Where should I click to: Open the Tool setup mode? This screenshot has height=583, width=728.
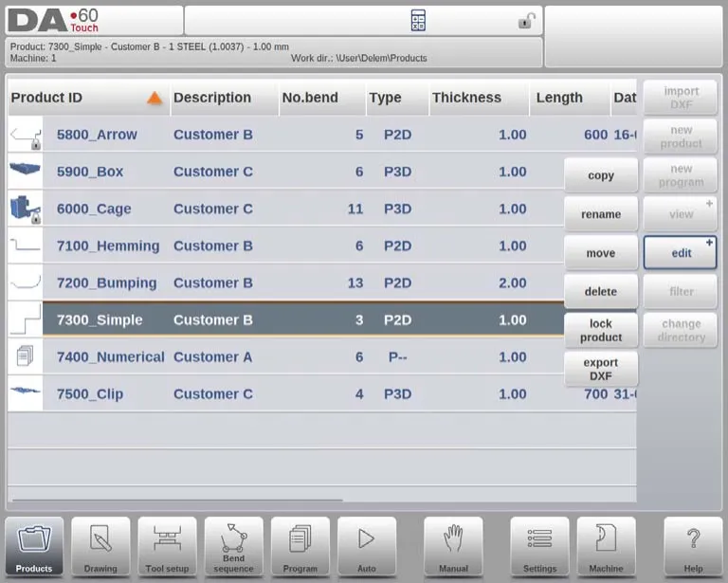coord(167,546)
